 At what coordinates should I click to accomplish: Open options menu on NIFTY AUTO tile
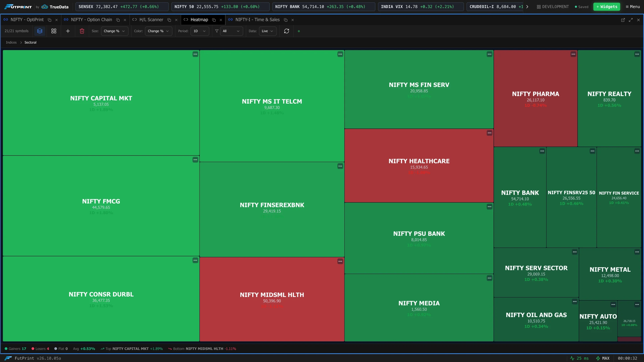tap(613, 305)
